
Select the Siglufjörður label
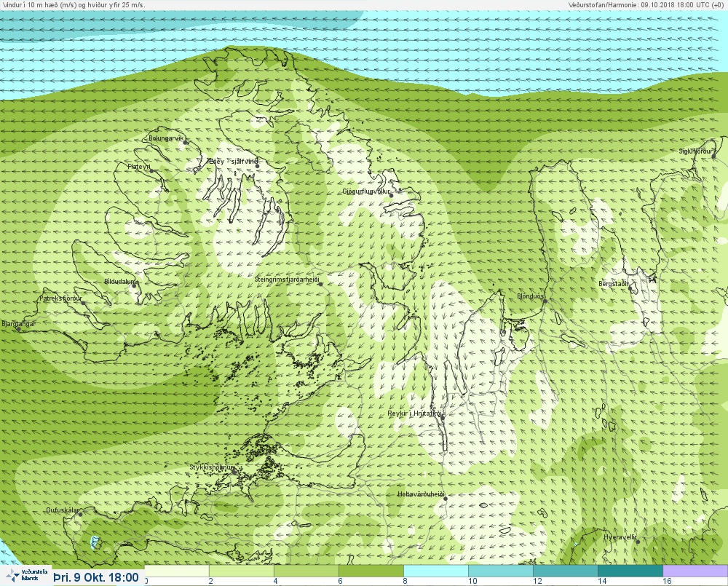click(696, 151)
